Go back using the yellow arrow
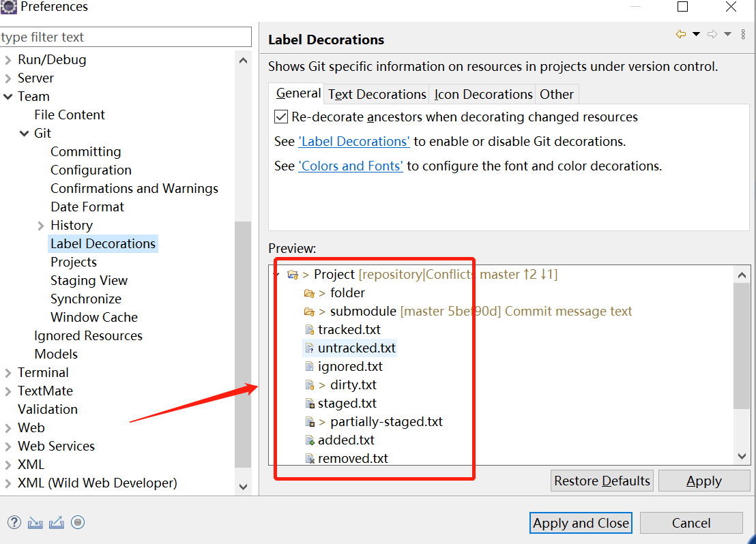This screenshot has height=544, width=756. click(x=680, y=34)
